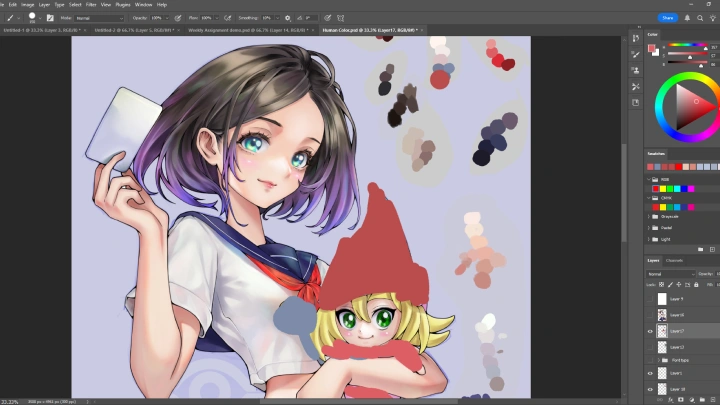Open the Layer menu

click(44, 5)
